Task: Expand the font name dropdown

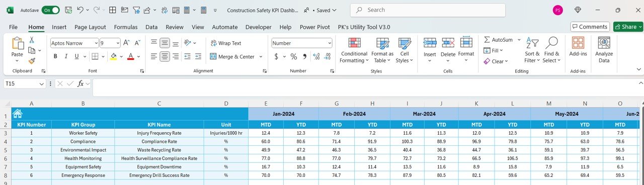Action: (x=95, y=43)
